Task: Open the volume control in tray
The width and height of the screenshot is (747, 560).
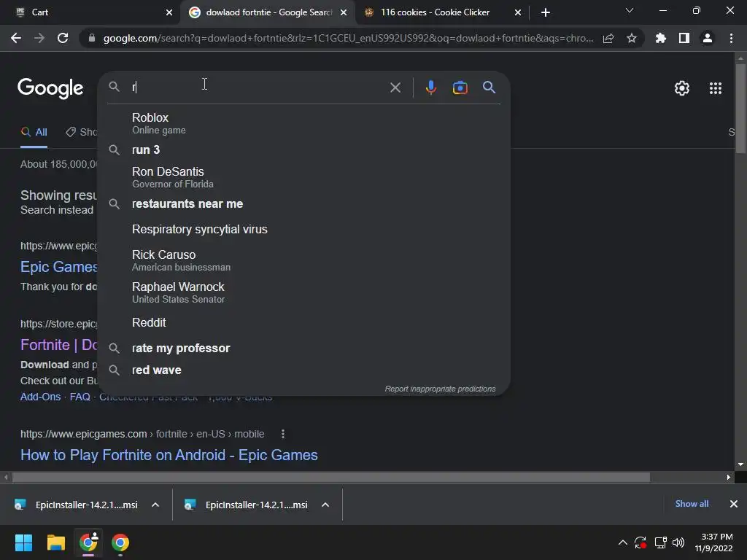Action: tap(678, 542)
